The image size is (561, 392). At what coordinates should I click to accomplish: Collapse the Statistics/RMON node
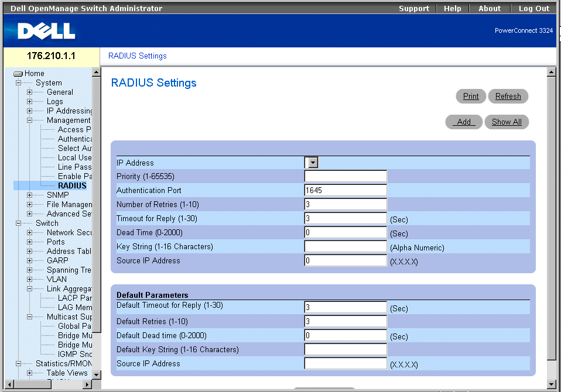click(18, 364)
